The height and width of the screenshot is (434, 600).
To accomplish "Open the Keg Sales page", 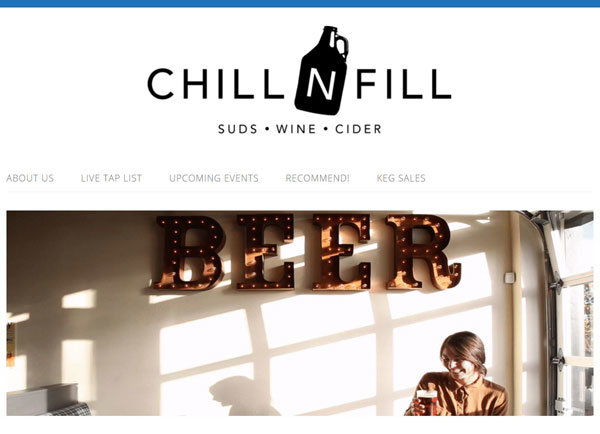I will click(401, 178).
